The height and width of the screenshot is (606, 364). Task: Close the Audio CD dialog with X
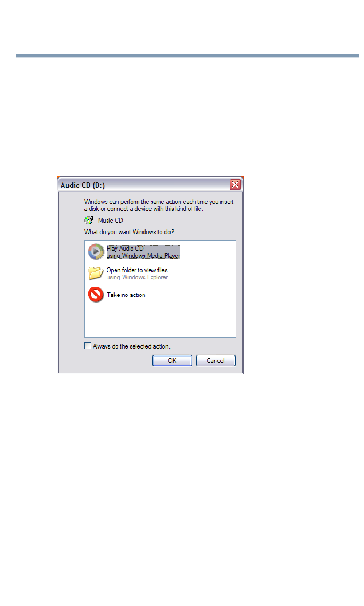(x=235, y=185)
